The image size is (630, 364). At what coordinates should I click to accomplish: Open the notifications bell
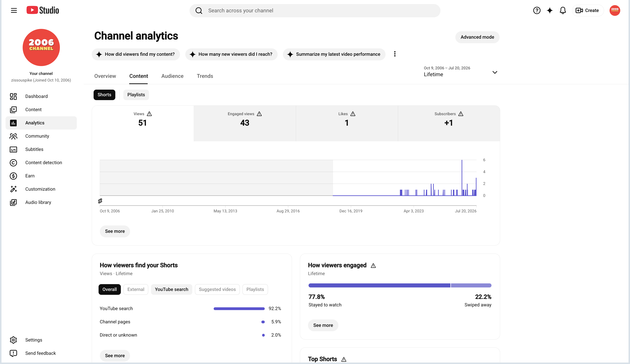(x=563, y=10)
